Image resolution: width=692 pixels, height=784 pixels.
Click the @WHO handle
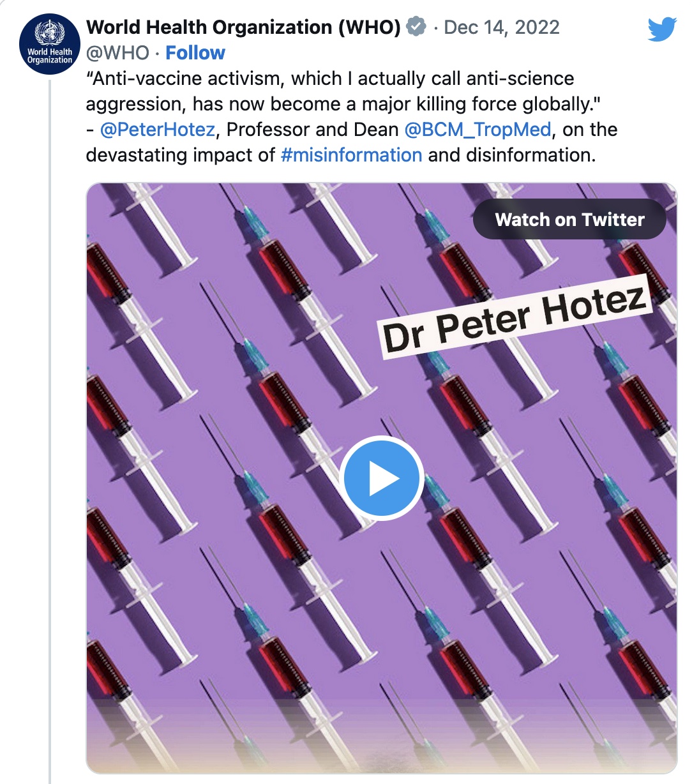point(117,53)
